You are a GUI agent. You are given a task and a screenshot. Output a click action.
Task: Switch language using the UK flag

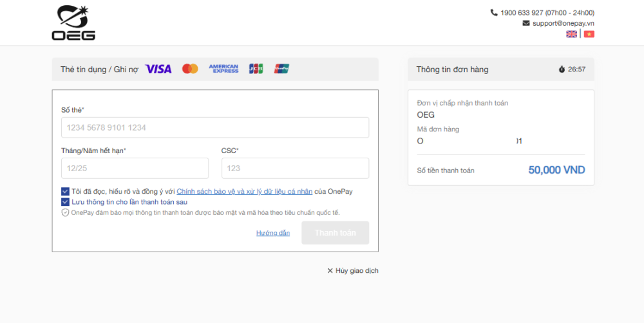[571, 34]
